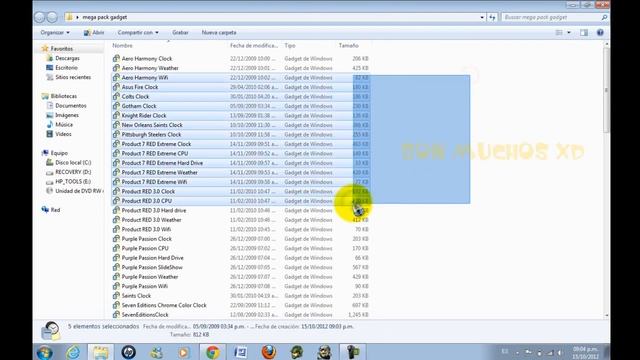Click the Back navigation arrow button

[x=40, y=17]
